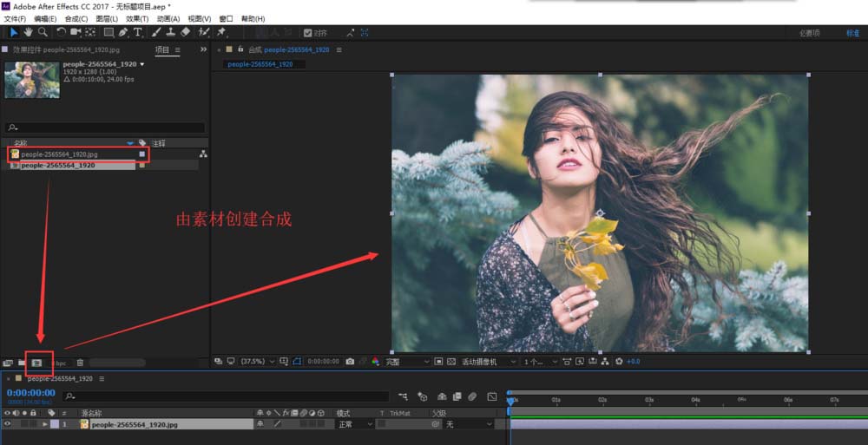Click the timeline current time 0:00:00:00
The height and width of the screenshot is (445, 868).
[x=31, y=393]
